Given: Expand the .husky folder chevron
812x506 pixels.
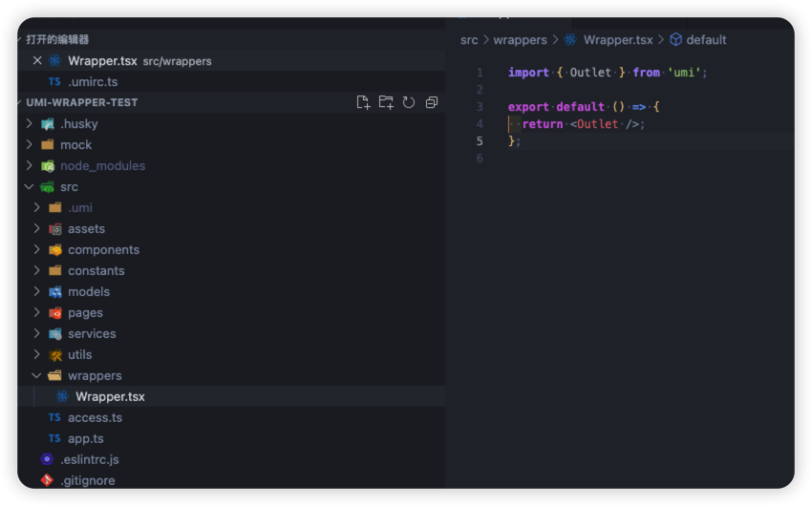Looking at the screenshot, I should tap(30, 124).
